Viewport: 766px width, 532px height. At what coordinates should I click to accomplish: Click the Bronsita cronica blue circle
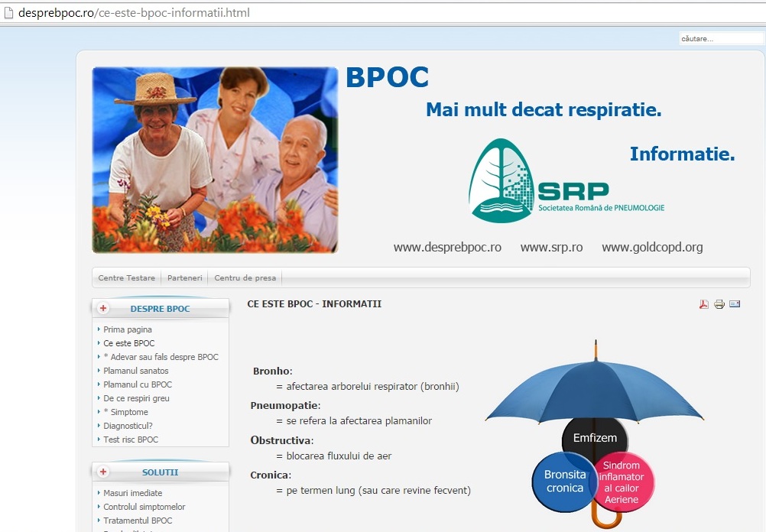[563, 480]
